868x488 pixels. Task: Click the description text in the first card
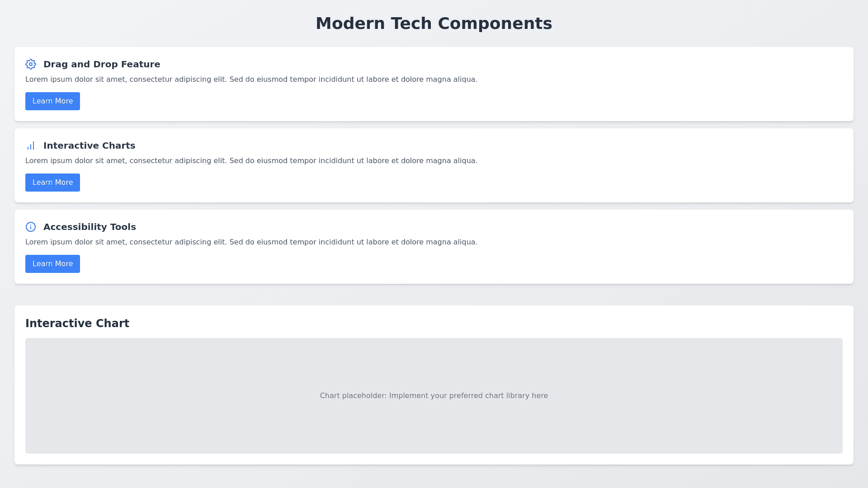pos(251,79)
